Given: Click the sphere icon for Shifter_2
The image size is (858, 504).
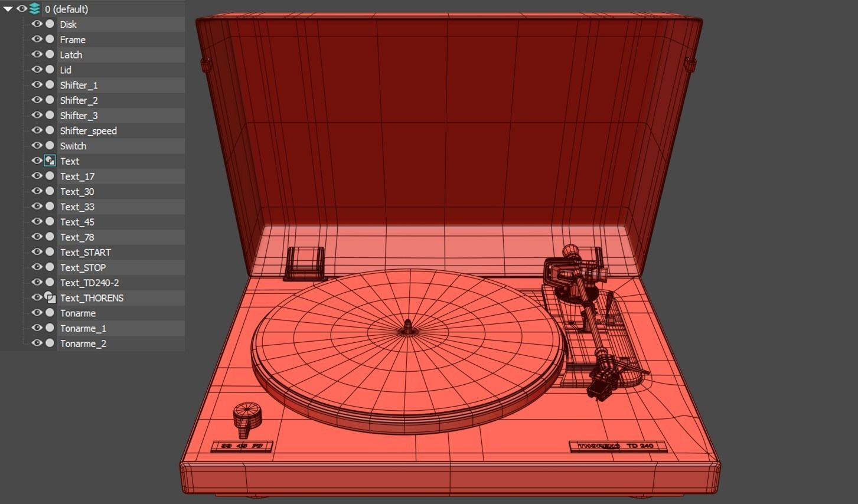Looking at the screenshot, I should coord(50,100).
